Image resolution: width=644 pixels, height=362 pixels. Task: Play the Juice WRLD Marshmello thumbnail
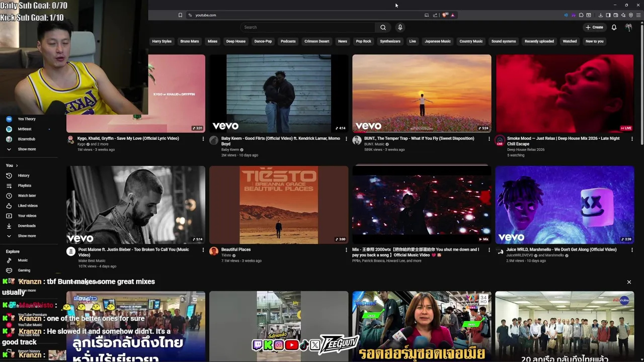tap(565, 205)
